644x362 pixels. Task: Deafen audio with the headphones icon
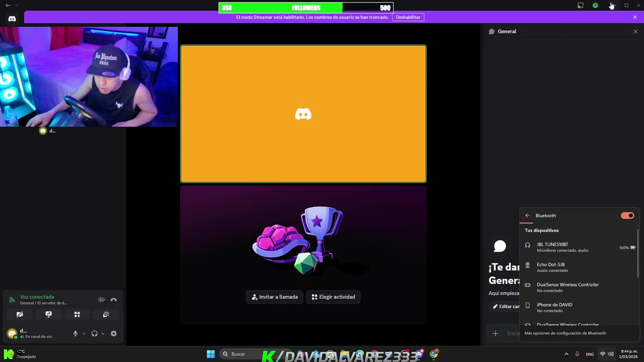[94, 333]
